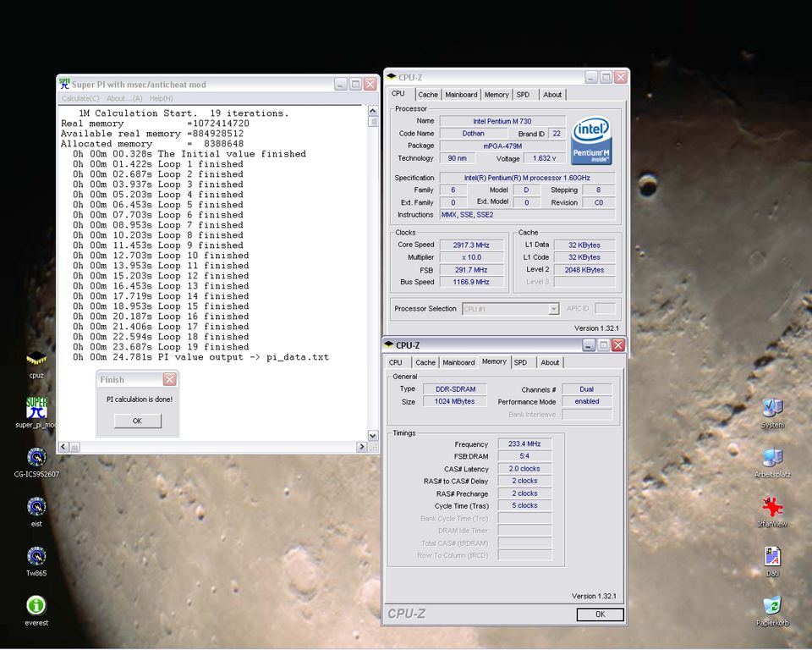Click memory Type value DDR-SDRAM

(455, 389)
